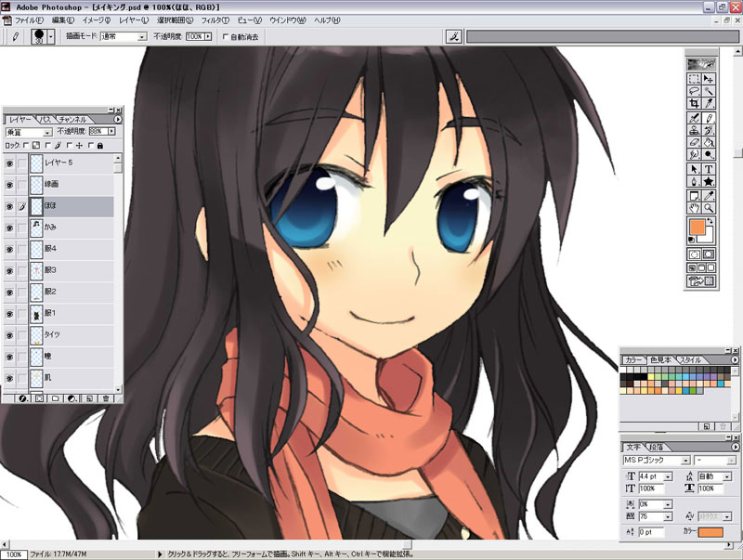Image resolution: width=743 pixels, height=560 pixels.
Task: Open the leading 自動 dropdown
Action: [727, 476]
